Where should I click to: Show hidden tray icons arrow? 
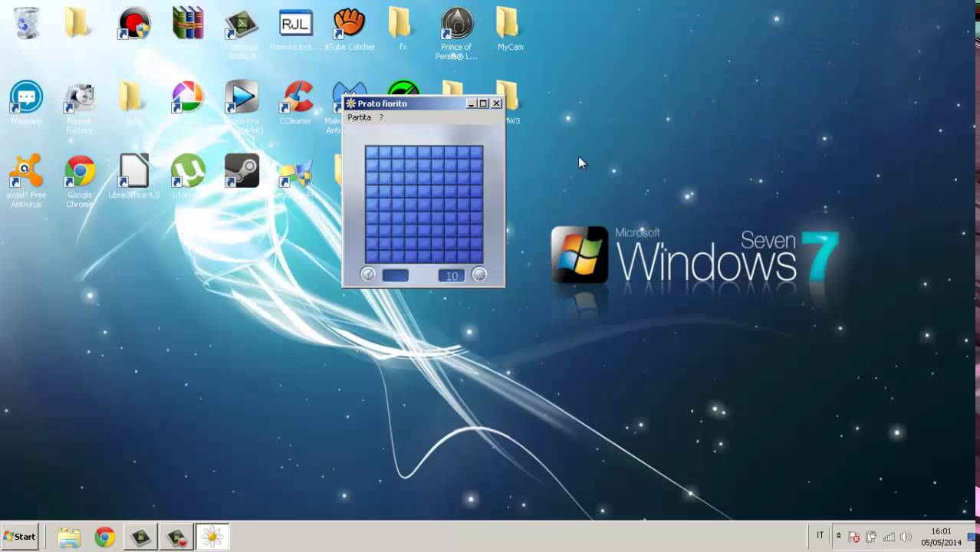pos(838,536)
